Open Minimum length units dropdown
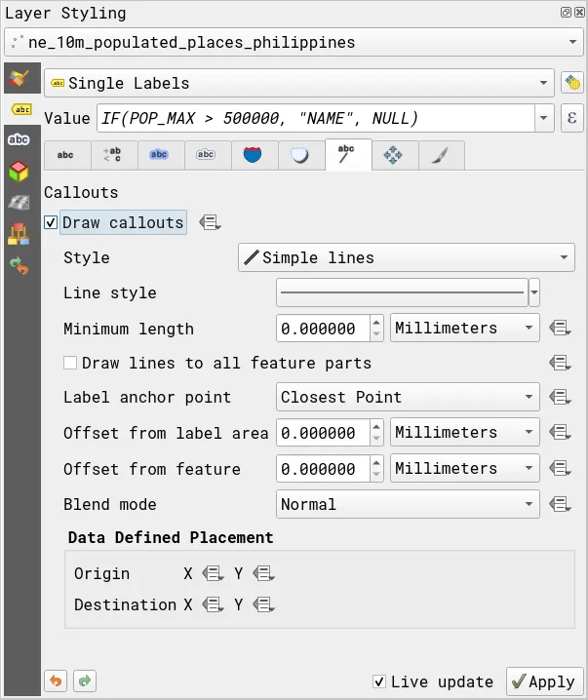The height and width of the screenshot is (700, 588). coord(465,329)
